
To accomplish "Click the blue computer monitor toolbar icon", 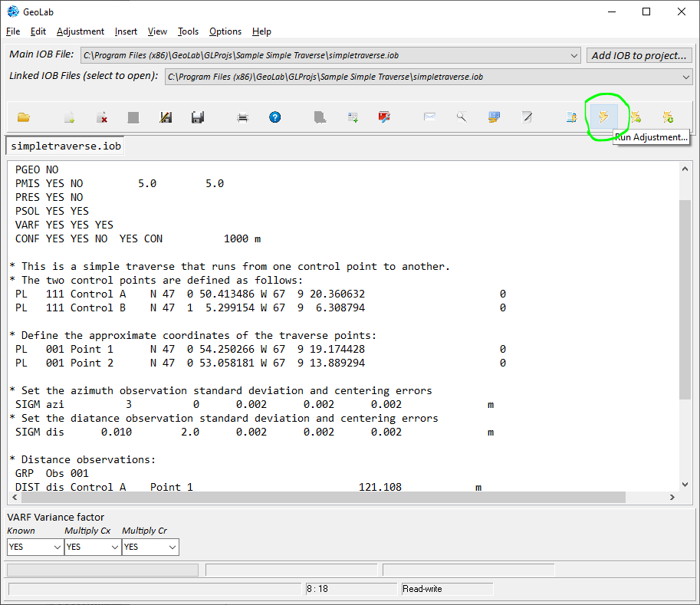I will point(495,117).
